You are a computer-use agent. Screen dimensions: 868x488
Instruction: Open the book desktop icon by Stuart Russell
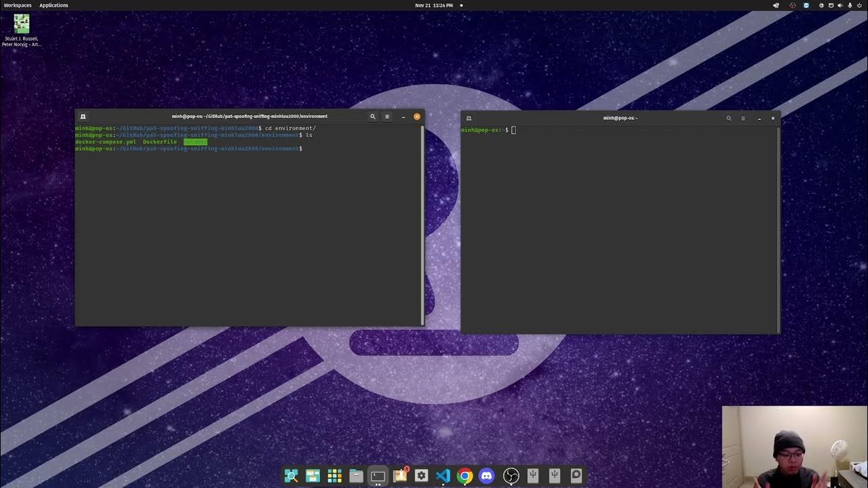pos(22,30)
